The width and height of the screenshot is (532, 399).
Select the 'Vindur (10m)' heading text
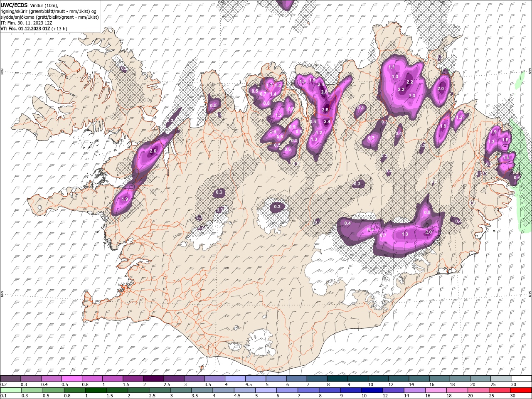click(44, 5)
